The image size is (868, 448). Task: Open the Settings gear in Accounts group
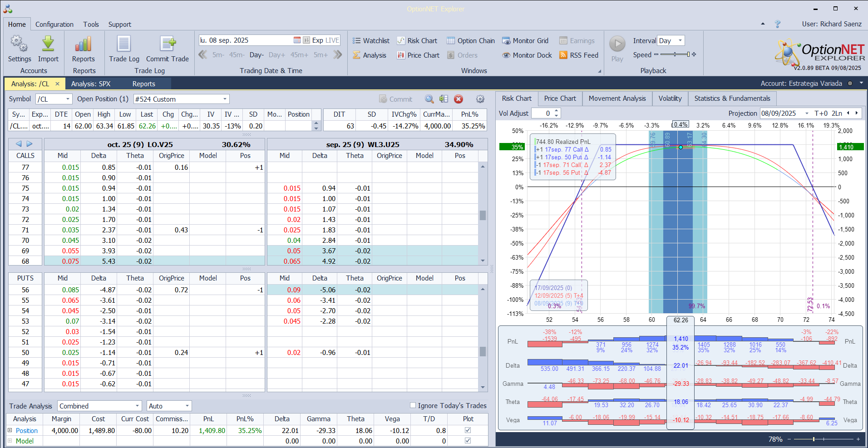[19, 44]
